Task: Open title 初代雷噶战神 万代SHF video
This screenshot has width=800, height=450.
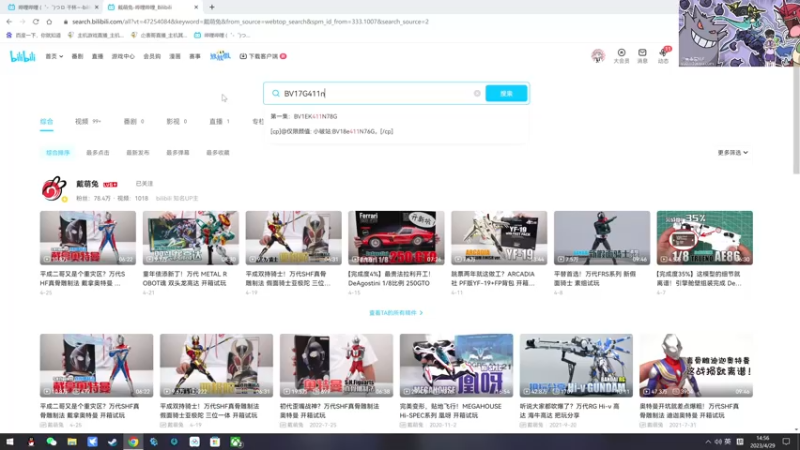Action: tap(330, 411)
